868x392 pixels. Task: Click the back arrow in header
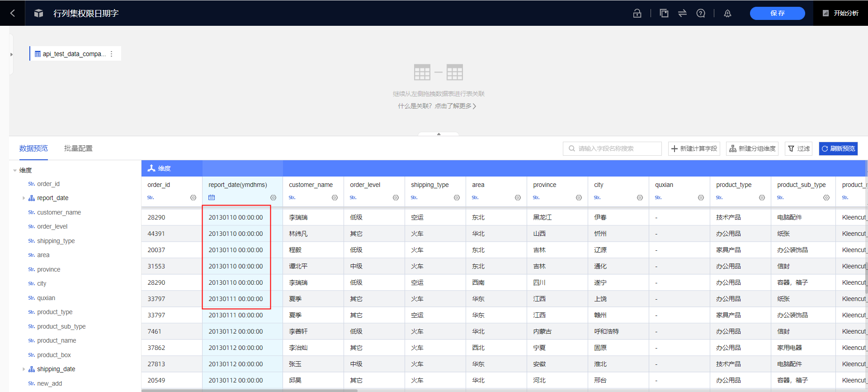click(x=13, y=13)
